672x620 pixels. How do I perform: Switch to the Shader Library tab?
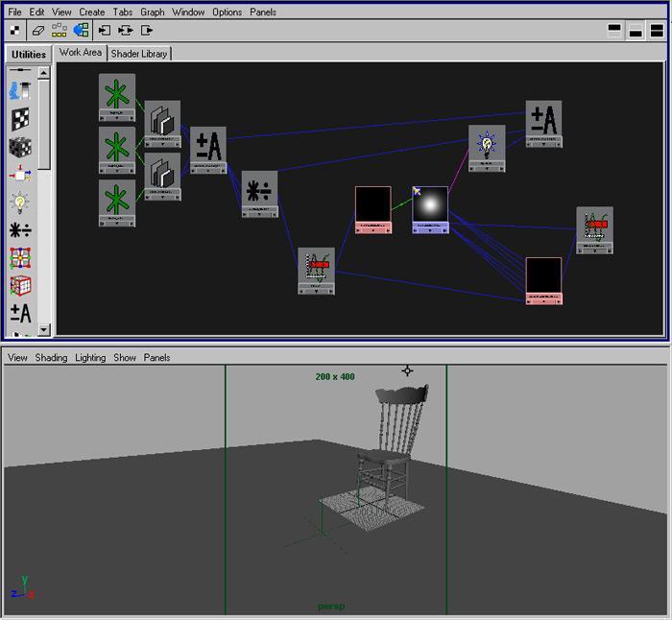(x=139, y=54)
